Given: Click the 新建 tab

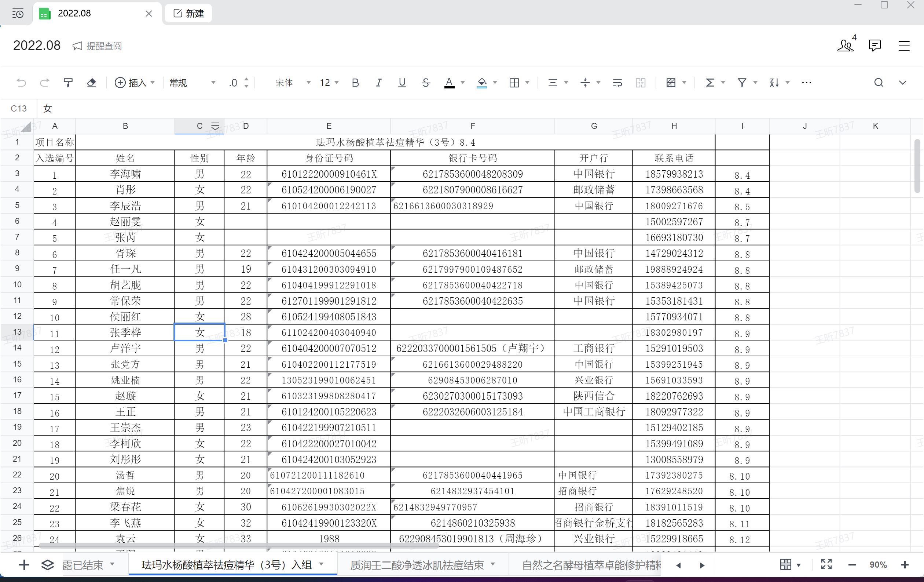Looking at the screenshot, I should pos(188,14).
